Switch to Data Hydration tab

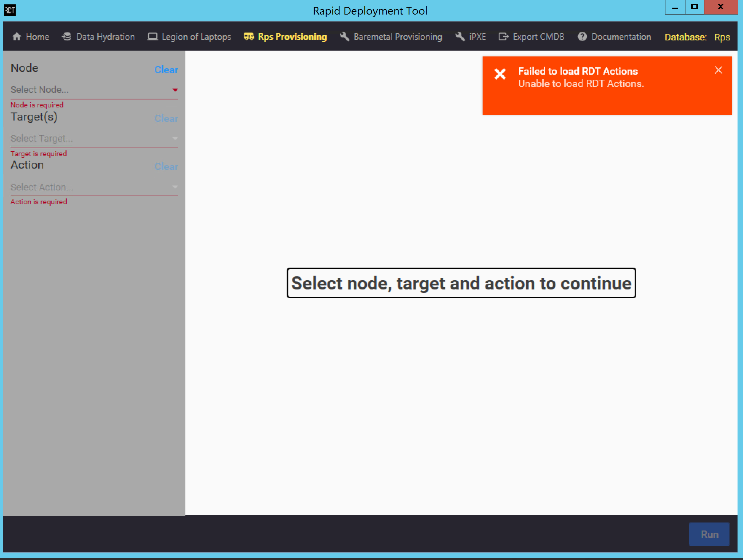pos(98,37)
